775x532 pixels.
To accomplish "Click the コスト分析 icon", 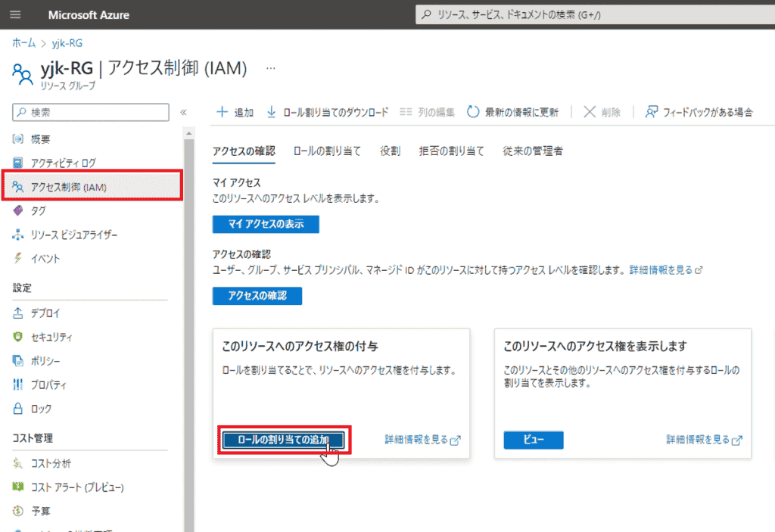I will click(18, 463).
